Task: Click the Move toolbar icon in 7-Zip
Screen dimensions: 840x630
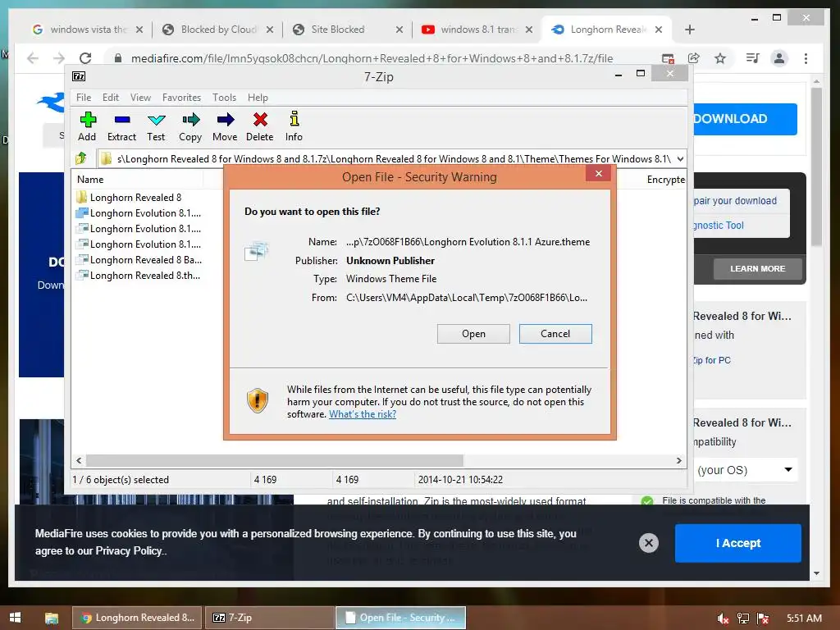Action: point(225,126)
